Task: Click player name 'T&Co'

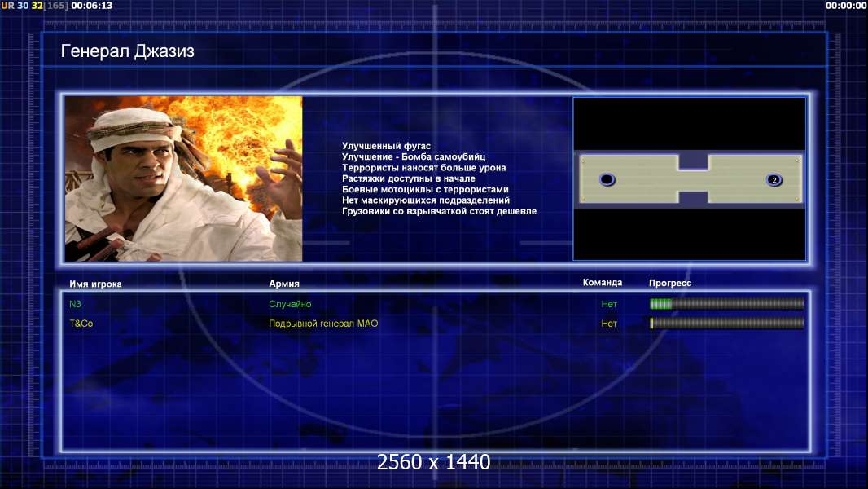Action: 81,324
